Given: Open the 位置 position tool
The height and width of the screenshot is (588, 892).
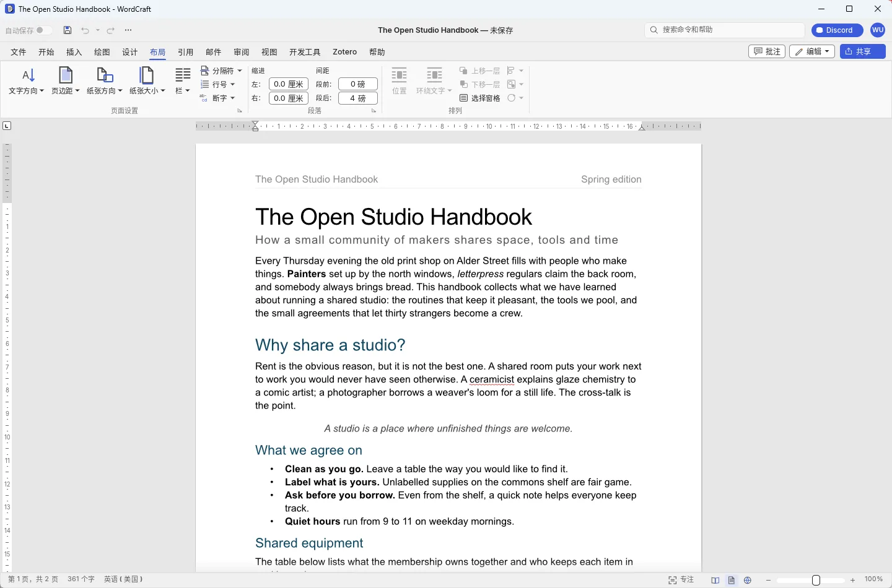Looking at the screenshot, I should 400,81.
